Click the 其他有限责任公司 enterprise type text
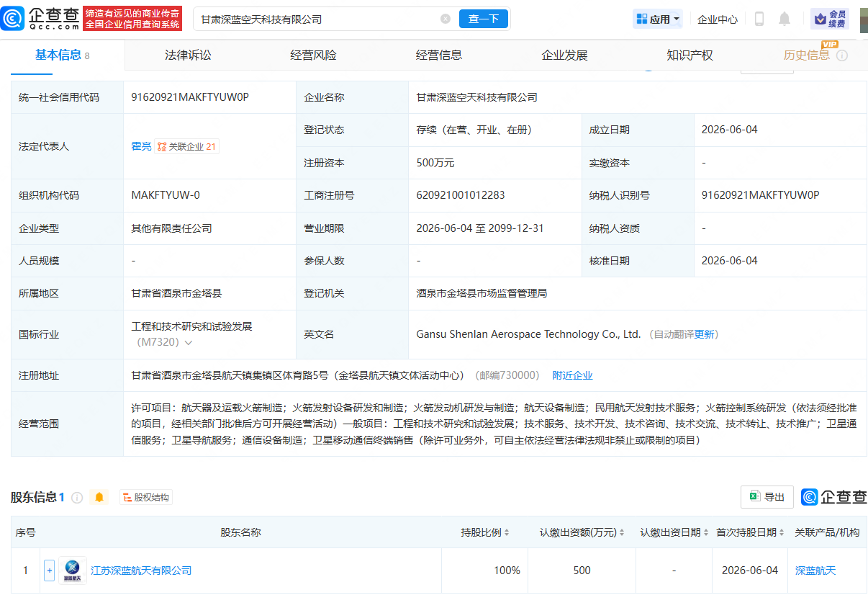This screenshot has width=868, height=595. pos(171,228)
